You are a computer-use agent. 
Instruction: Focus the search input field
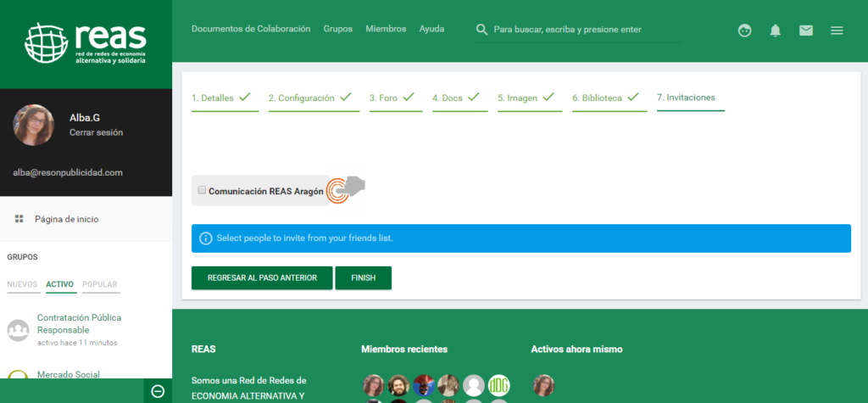coord(585,30)
